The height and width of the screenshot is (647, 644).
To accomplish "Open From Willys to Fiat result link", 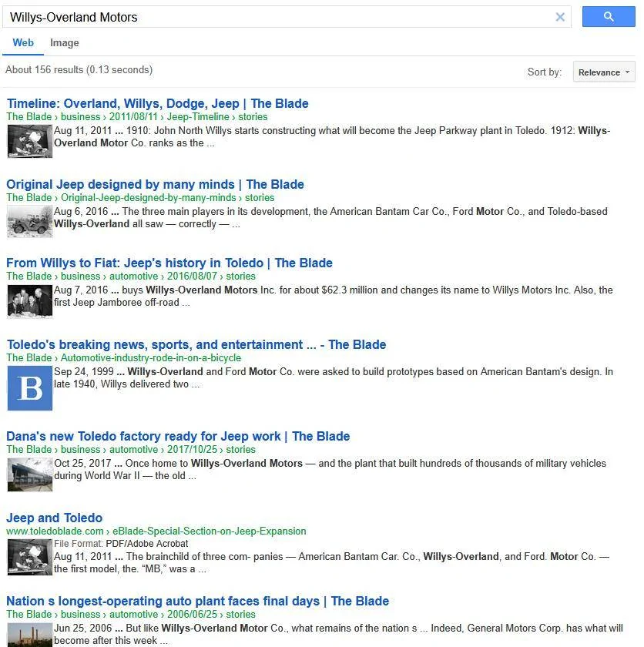I will [x=169, y=263].
